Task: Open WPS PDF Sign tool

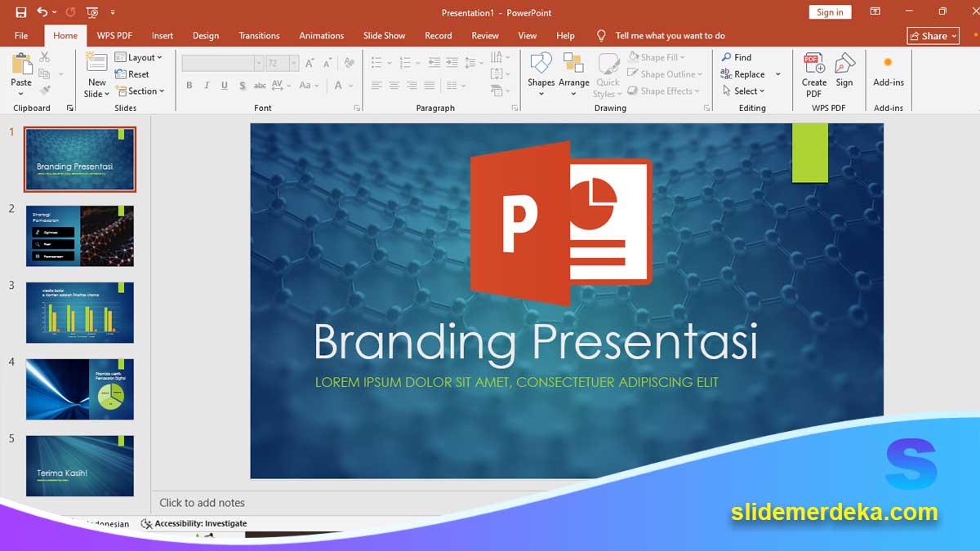Action: (844, 71)
